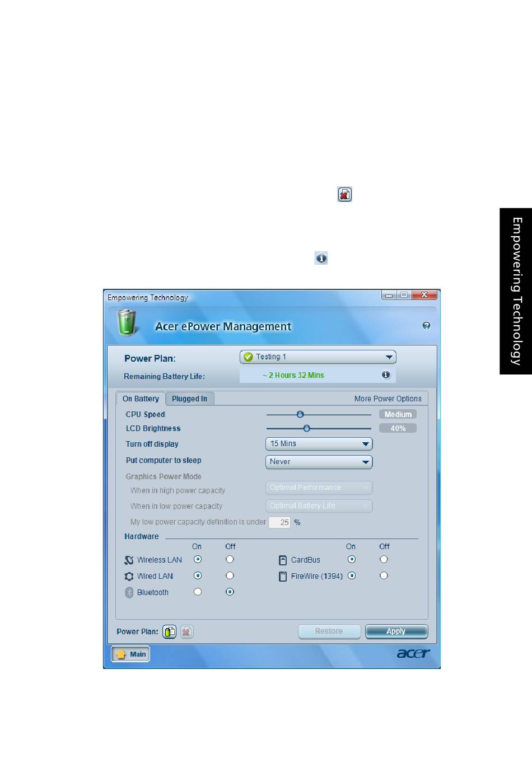This screenshot has height=763, width=532.
Task: Click the "Turn off display" label
Action: (x=152, y=444)
